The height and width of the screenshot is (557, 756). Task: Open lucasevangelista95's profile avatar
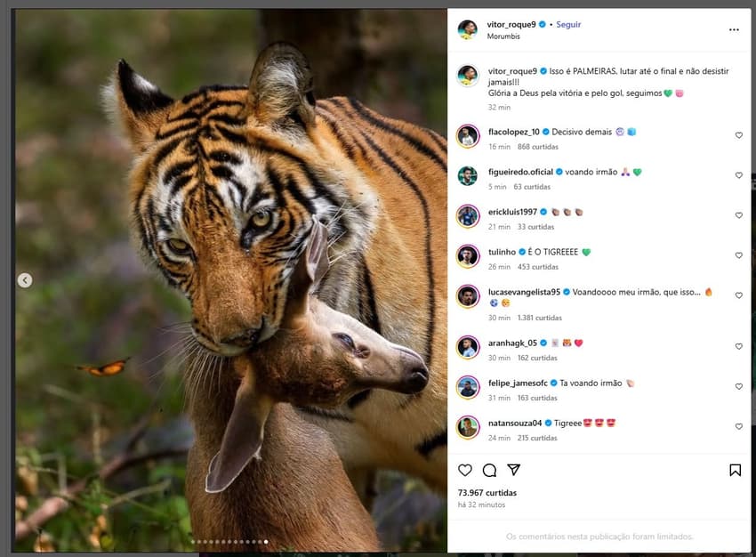[x=468, y=296]
